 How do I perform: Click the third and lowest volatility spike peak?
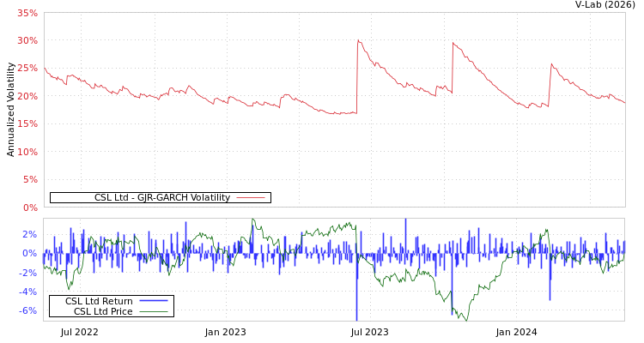coord(551,63)
